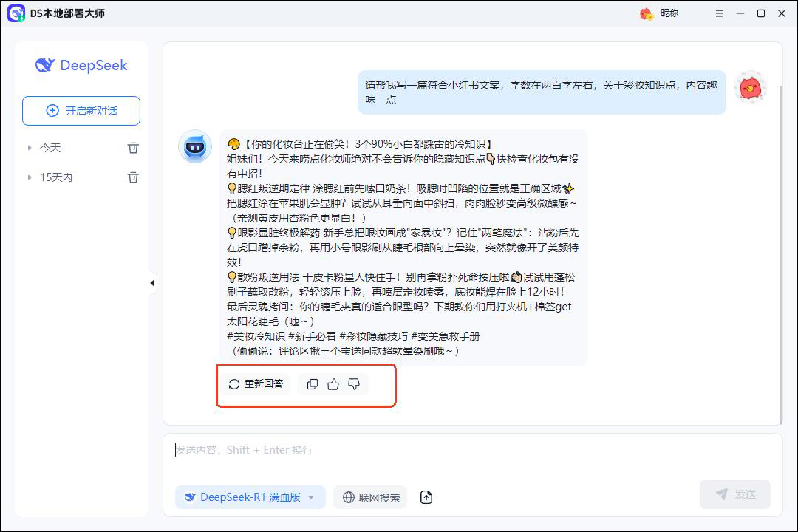The height and width of the screenshot is (532, 798).
Task: Click the 今天 label in the sidebar
Action: pyautogui.click(x=50, y=148)
